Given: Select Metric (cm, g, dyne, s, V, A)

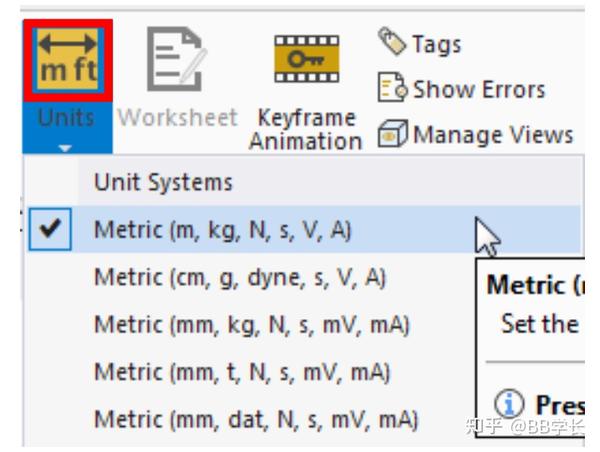Looking at the screenshot, I should click(240, 277).
